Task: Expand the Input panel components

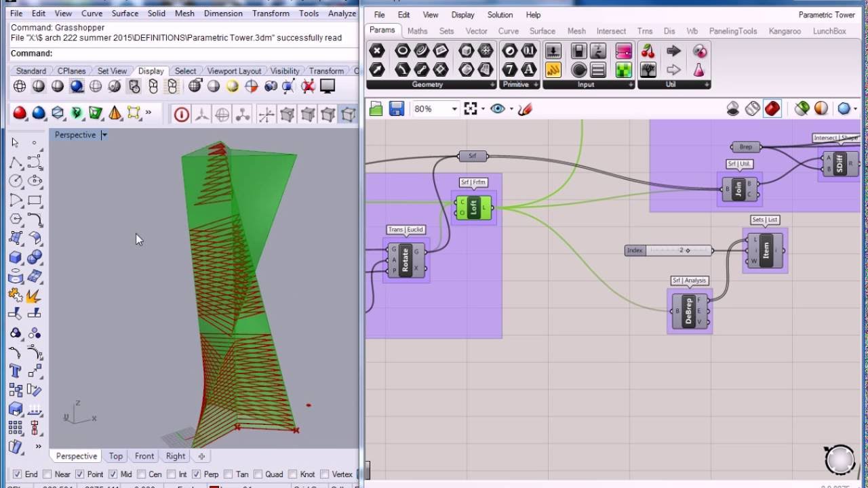Action: click(631, 85)
